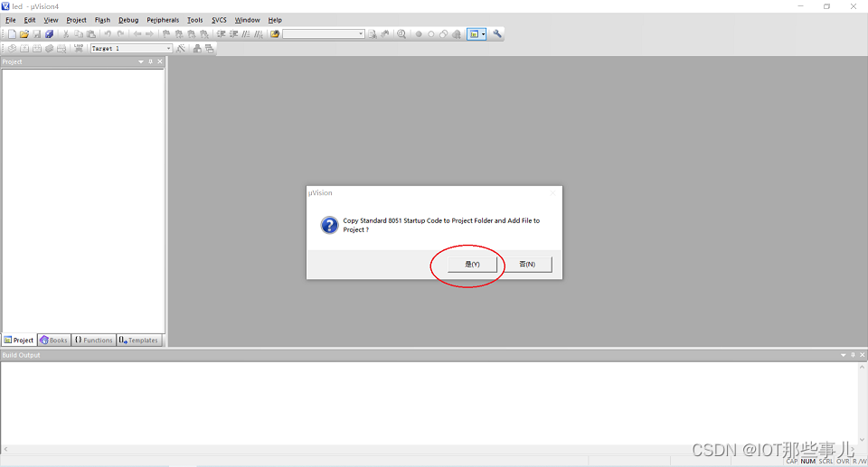Click the New file icon
868x467 pixels.
12,33
